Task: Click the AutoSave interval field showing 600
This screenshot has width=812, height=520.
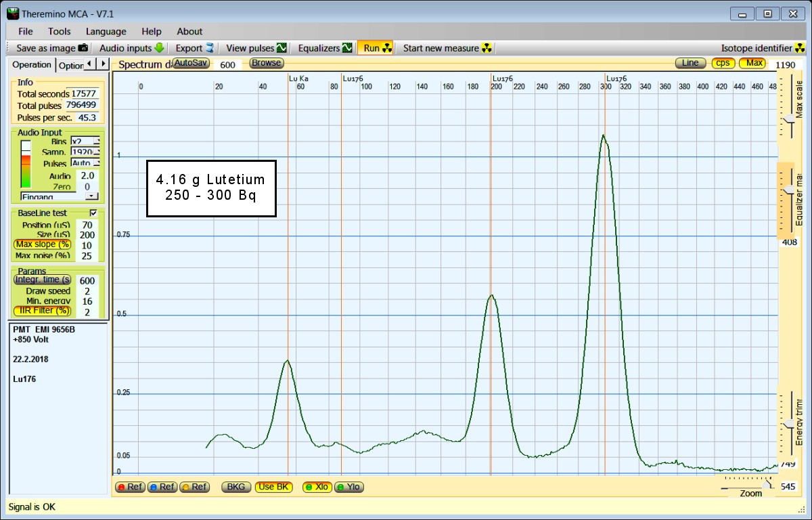Action: coord(228,64)
